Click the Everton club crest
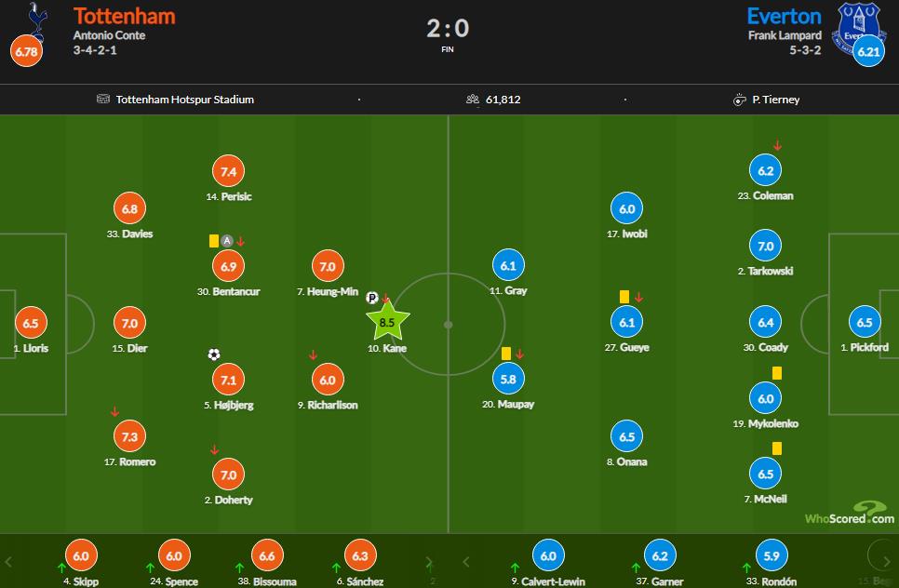899x588 pixels. pyautogui.click(x=856, y=25)
